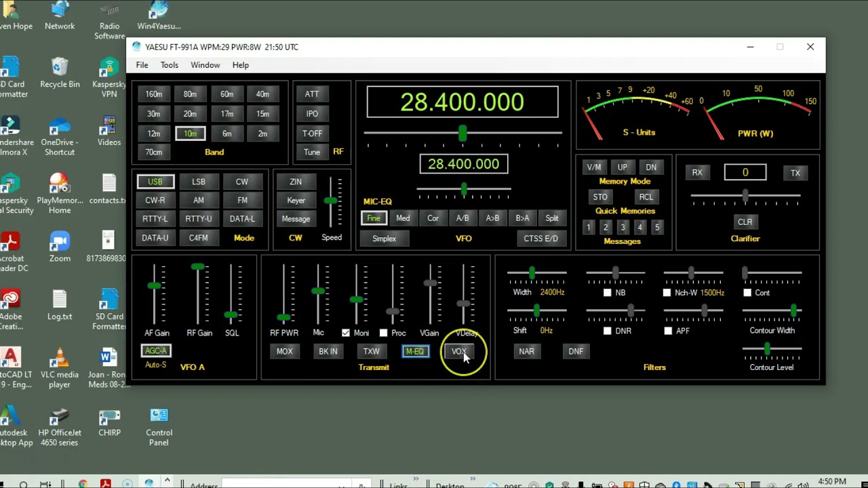Click the Contour Level slider
Screen dimensions: 868x488
772,349
